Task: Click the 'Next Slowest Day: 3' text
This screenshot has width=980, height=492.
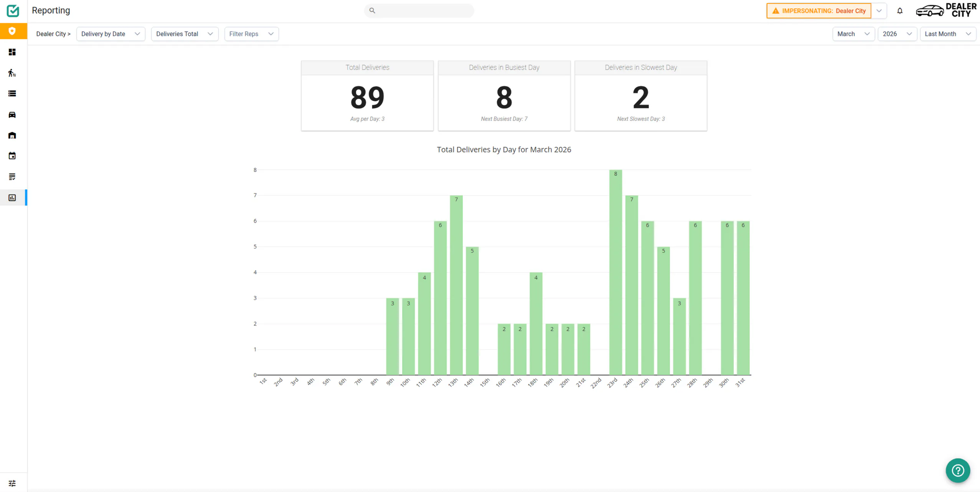Action: (x=641, y=119)
